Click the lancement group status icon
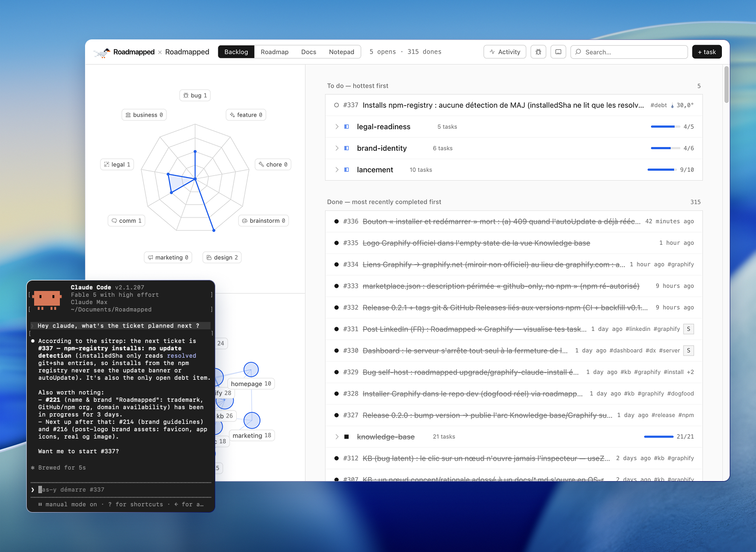756x552 pixels. (x=346, y=170)
